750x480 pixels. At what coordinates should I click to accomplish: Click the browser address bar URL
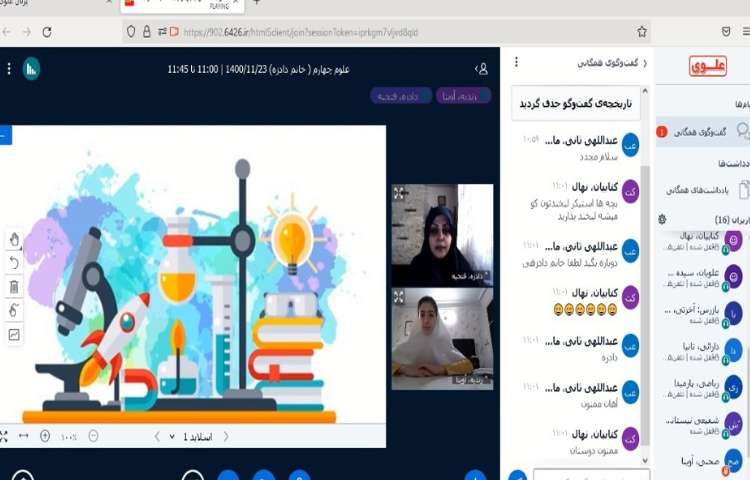[301, 33]
